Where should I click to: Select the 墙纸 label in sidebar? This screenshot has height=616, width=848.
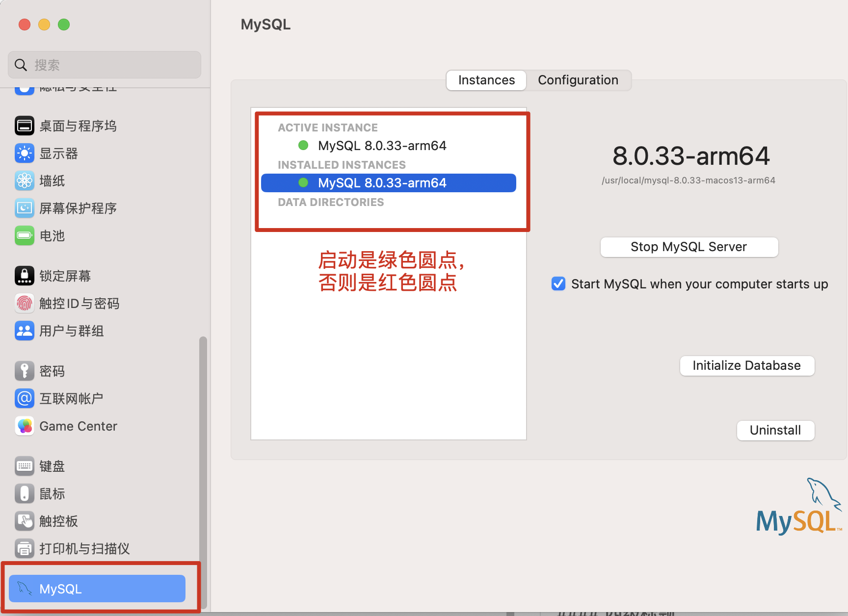tap(52, 181)
